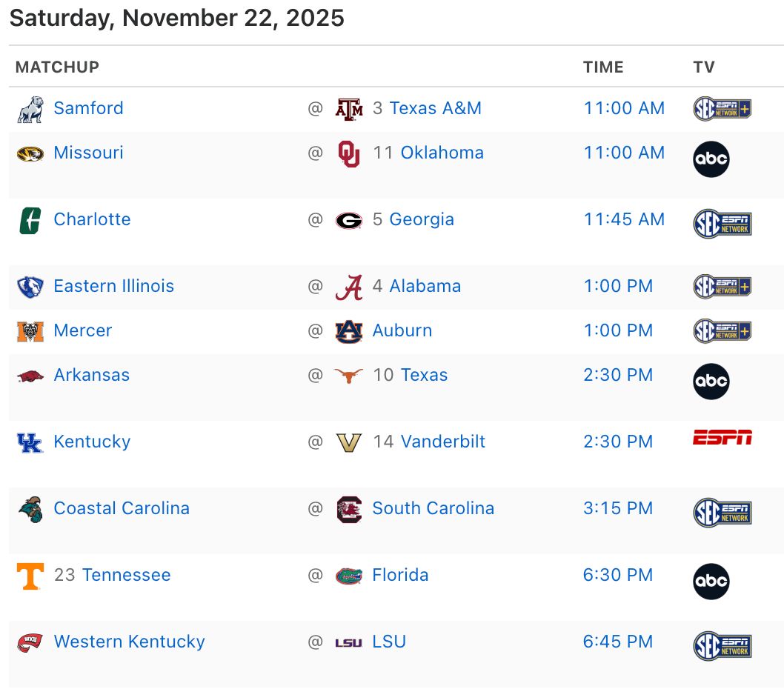Click SEC Network logo for Charlotte game
This screenshot has width=784, height=689.
tap(722, 223)
